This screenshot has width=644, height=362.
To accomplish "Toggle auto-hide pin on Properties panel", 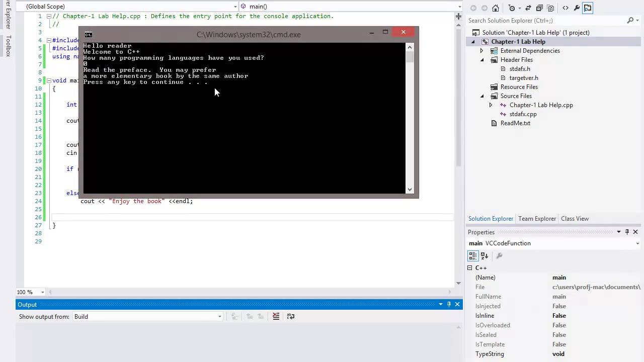I will (627, 232).
